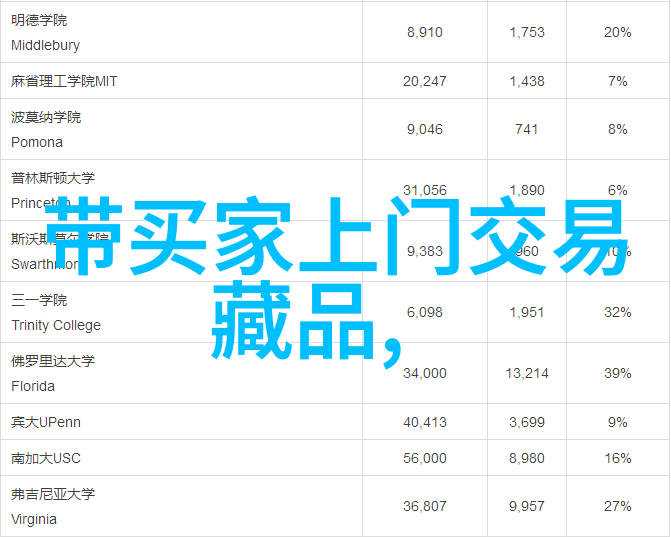The height and width of the screenshot is (537, 671).
Task: Click the value 36,807 in Virginia row
Action: click(425, 506)
